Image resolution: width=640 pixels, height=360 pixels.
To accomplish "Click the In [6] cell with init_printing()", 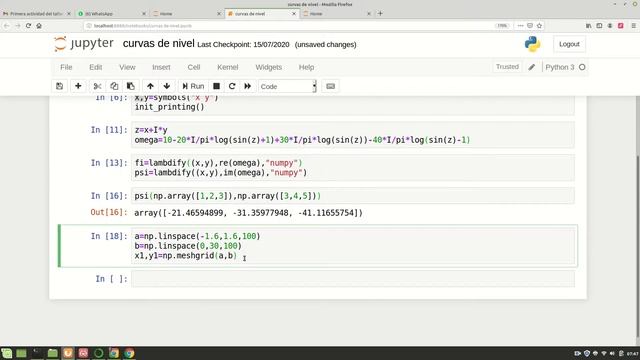I will pyautogui.click(x=353, y=105).
